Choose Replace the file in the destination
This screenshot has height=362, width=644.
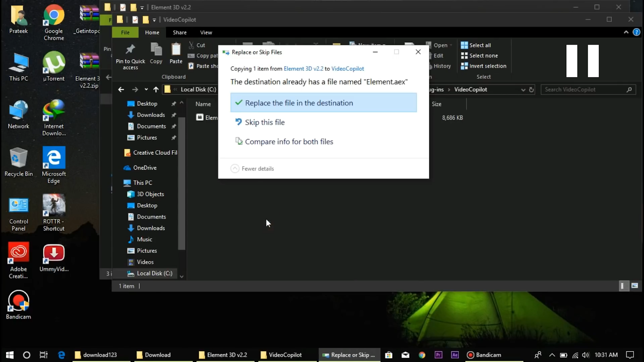(324, 103)
